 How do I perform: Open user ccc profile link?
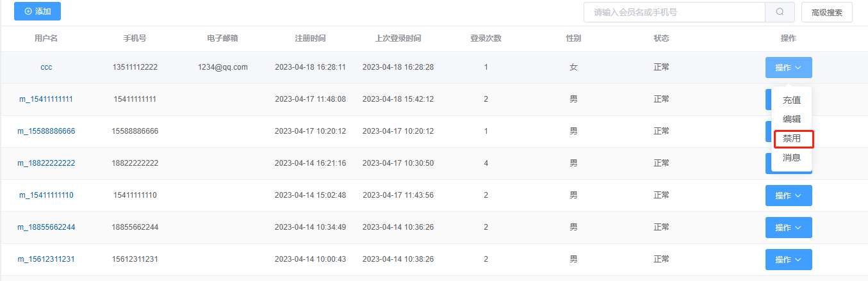coord(46,67)
